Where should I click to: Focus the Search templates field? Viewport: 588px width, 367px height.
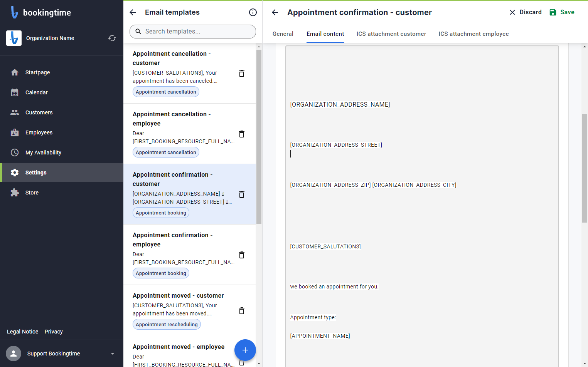coord(193,32)
